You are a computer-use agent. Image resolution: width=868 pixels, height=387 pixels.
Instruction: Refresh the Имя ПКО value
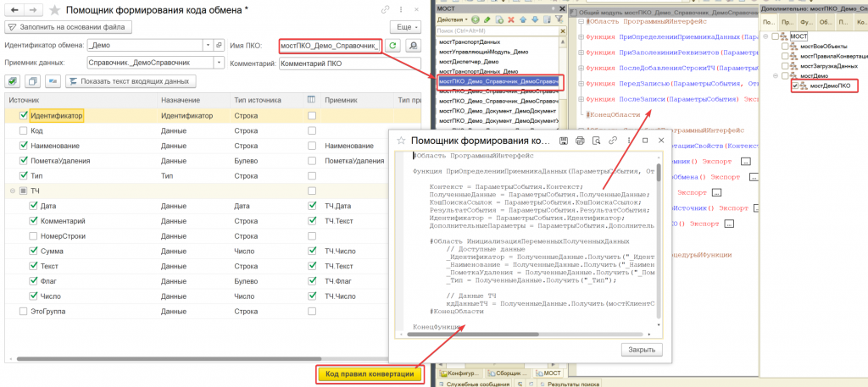pyautogui.click(x=392, y=46)
